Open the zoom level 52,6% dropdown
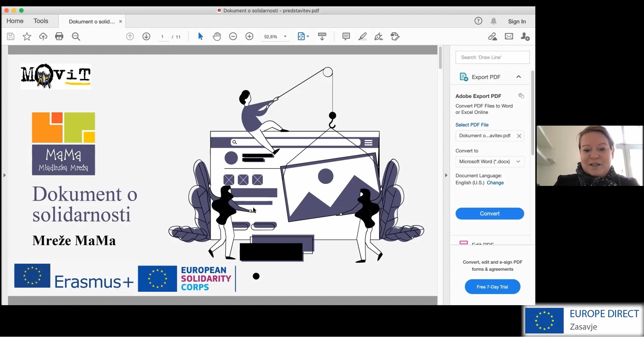This screenshot has height=337, width=644. 285,37
